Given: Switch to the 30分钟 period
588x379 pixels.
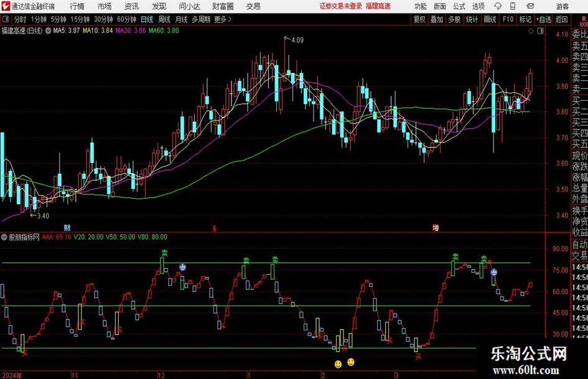Looking at the screenshot, I should 103,19.
